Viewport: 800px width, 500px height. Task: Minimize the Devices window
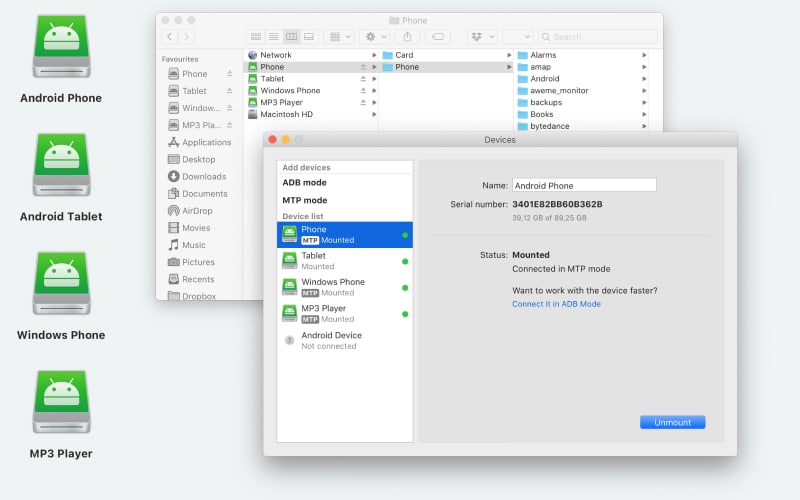[286, 139]
